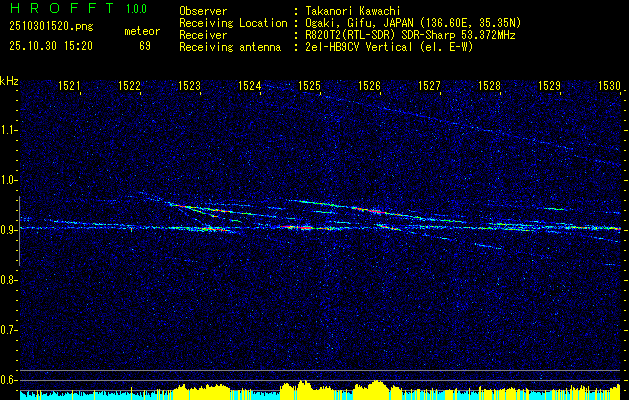
Task: Click the 1526 time marker
Action: click(x=369, y=85)
